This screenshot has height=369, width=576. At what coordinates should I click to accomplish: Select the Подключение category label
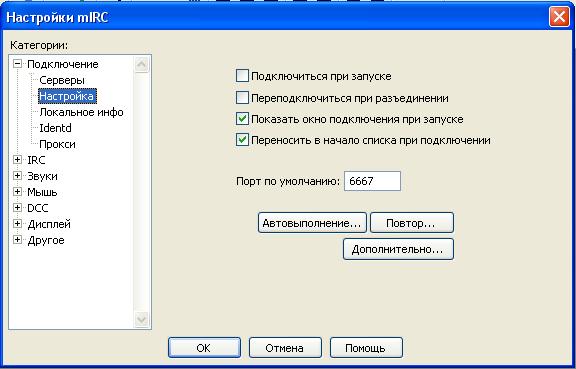point(63,64)
